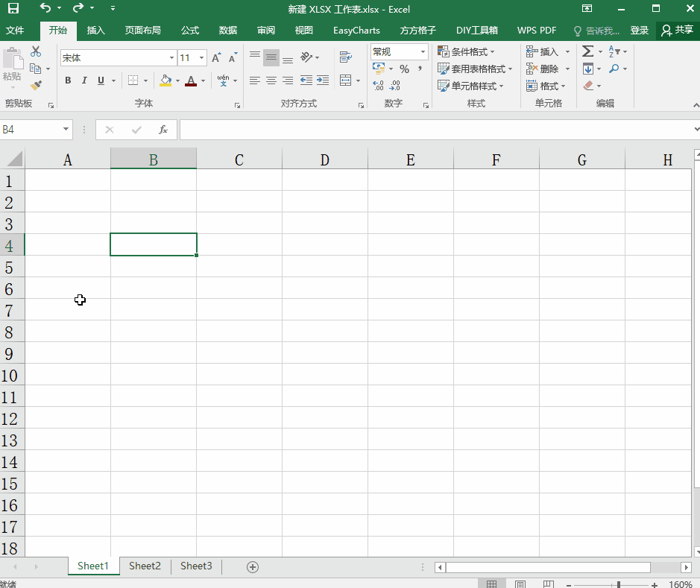Click the AutoSum sigma icon

pos(587,51)
